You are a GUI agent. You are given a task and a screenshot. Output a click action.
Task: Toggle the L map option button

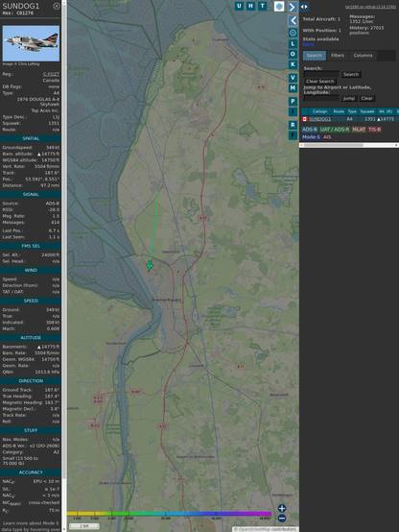coord(293,44)
